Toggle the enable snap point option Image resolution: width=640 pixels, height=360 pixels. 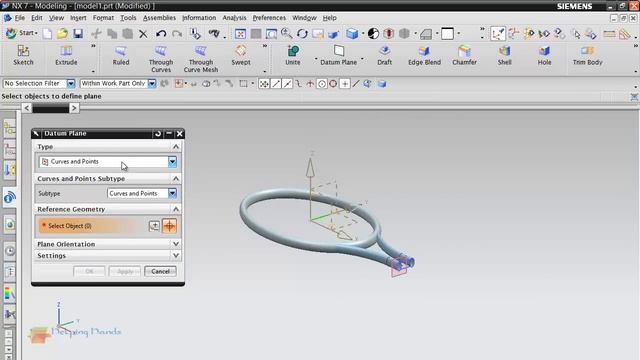click(x=264, y=84)
